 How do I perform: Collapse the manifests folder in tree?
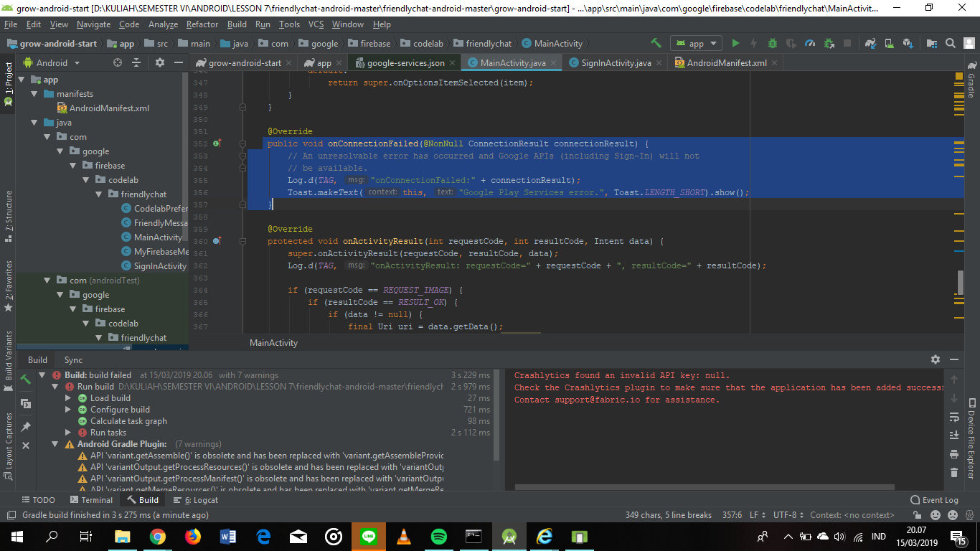click(35, 94)
